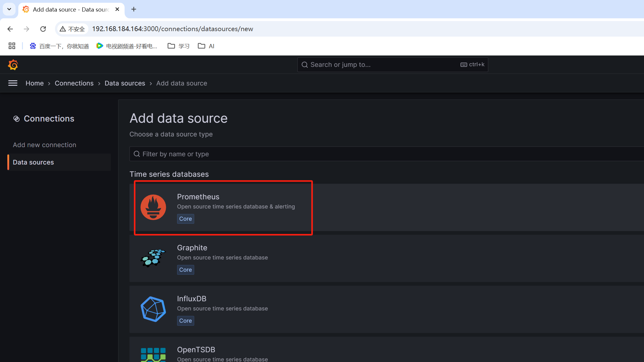Click the magnifier icon in global search
The height and width of the screenshot is (362, 644).
[304, 65]
